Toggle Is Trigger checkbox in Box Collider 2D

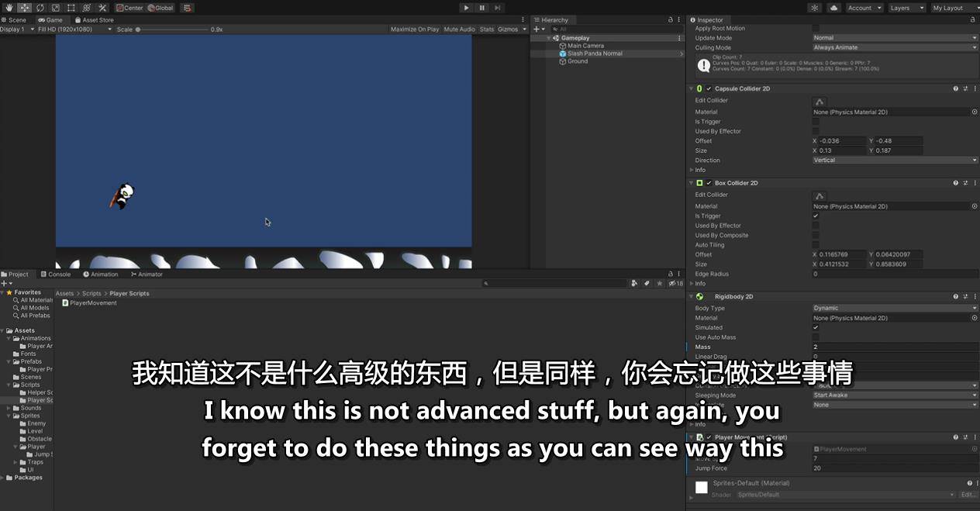tap(816, 216)
